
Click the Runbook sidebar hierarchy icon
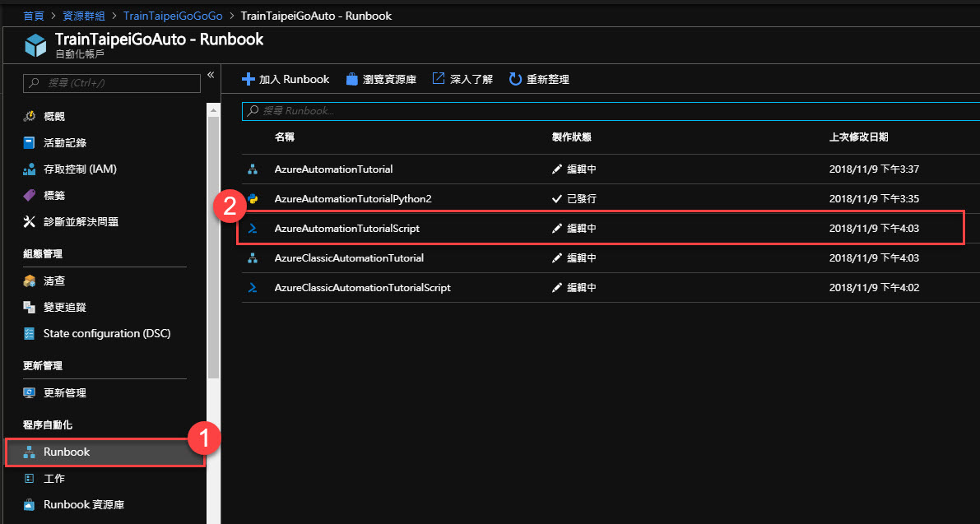[30, 452]
